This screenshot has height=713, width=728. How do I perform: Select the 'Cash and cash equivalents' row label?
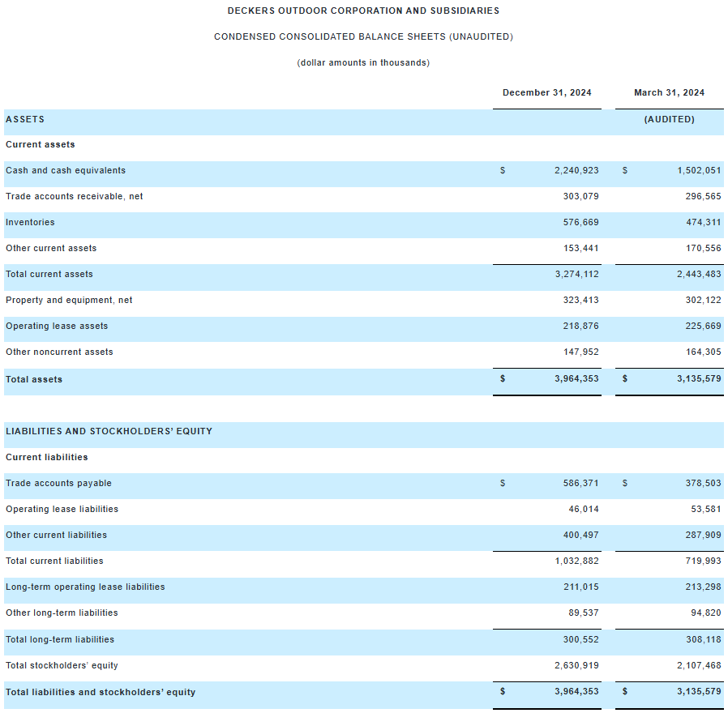point(66,170)
